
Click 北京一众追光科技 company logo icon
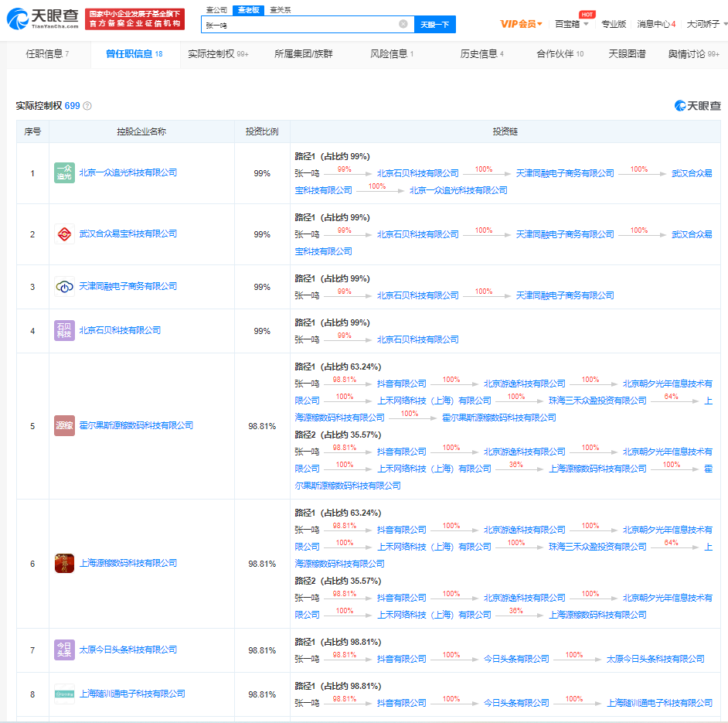[65, 173]
